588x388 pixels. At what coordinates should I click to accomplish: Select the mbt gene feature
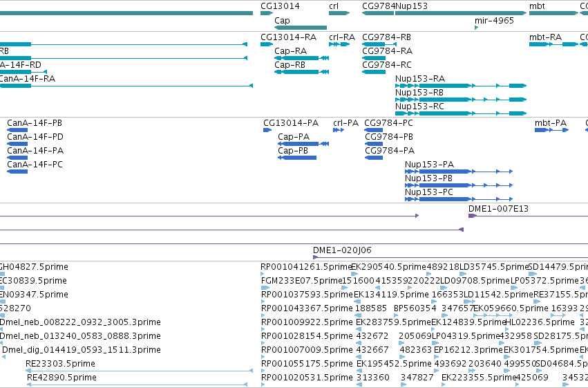(x=553, y=13)
